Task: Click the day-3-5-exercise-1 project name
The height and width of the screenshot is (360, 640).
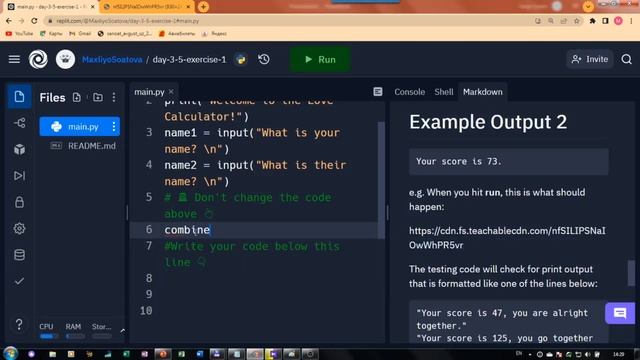Action: point(189,60)
